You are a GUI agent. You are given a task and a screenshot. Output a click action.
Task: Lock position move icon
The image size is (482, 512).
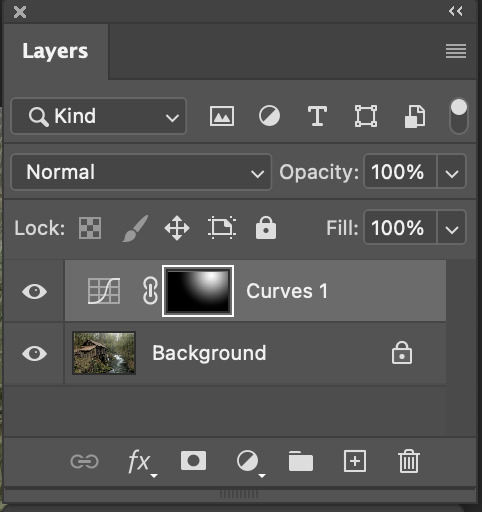(x=177, y=228)
